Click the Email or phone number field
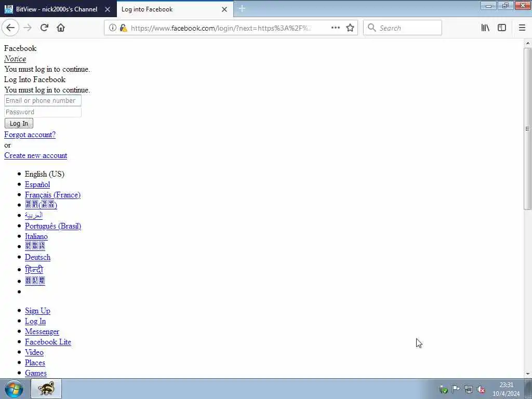The image size is (532, 399). 43,100
